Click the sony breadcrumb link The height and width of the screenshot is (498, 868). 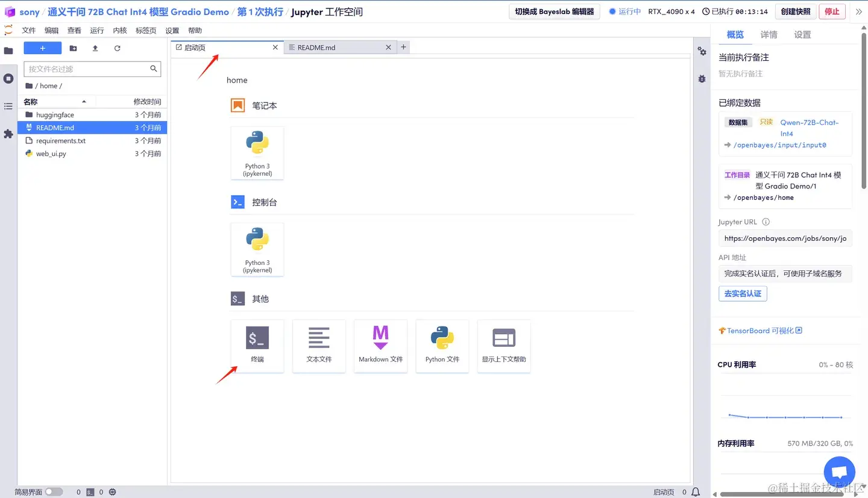30,12
